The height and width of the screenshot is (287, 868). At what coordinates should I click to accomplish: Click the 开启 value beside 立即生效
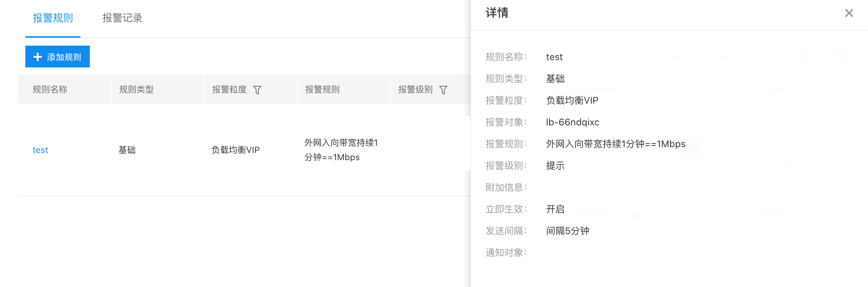click(x=555, y=209)
